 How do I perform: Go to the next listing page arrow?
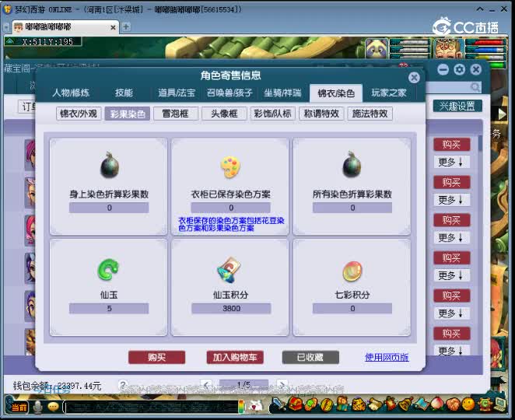pos(282,384)
